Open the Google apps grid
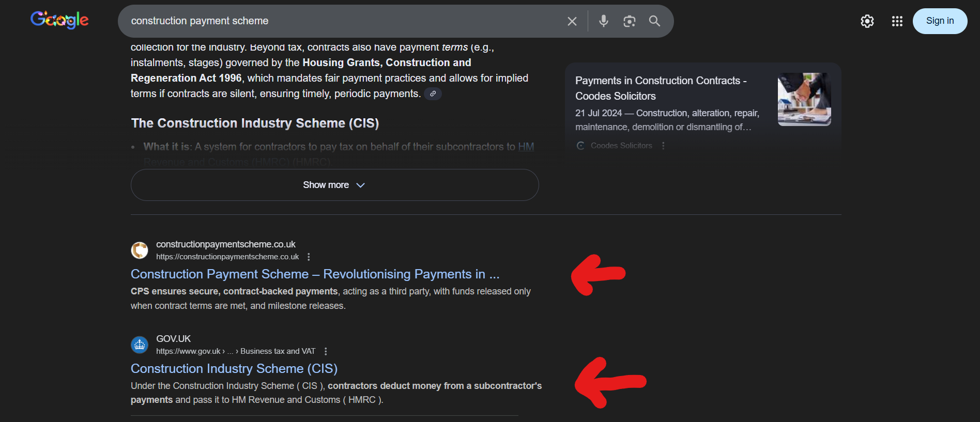This screenshot has width=980, height=422. coord(897,21)
